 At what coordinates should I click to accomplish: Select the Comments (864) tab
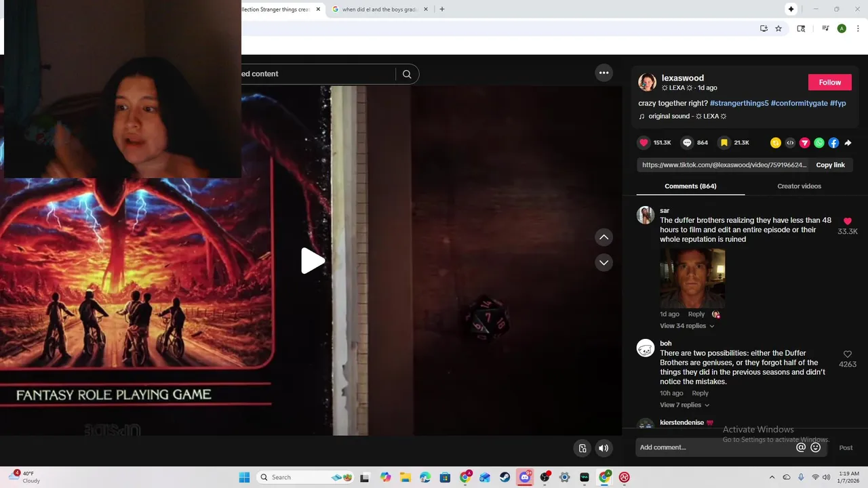click(x=690, y=186)
